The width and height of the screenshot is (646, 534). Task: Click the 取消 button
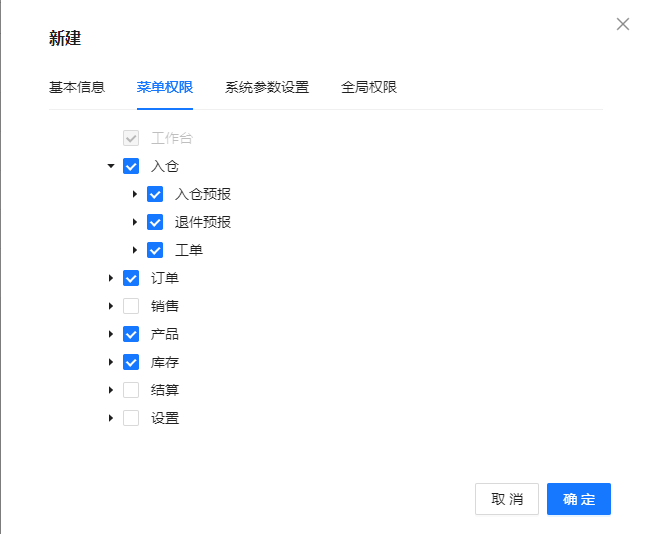(x=507, y=499)
